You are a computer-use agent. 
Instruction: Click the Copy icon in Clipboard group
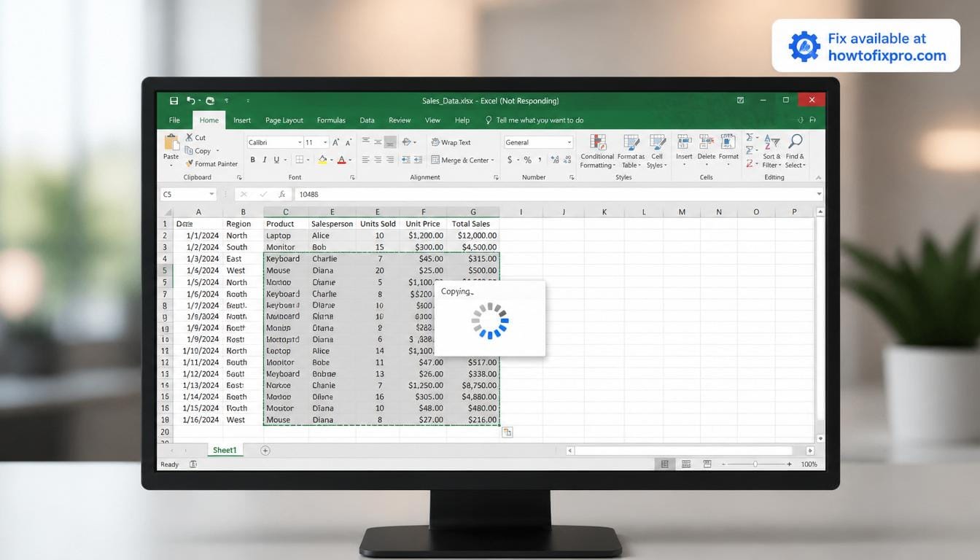(190, 150)
